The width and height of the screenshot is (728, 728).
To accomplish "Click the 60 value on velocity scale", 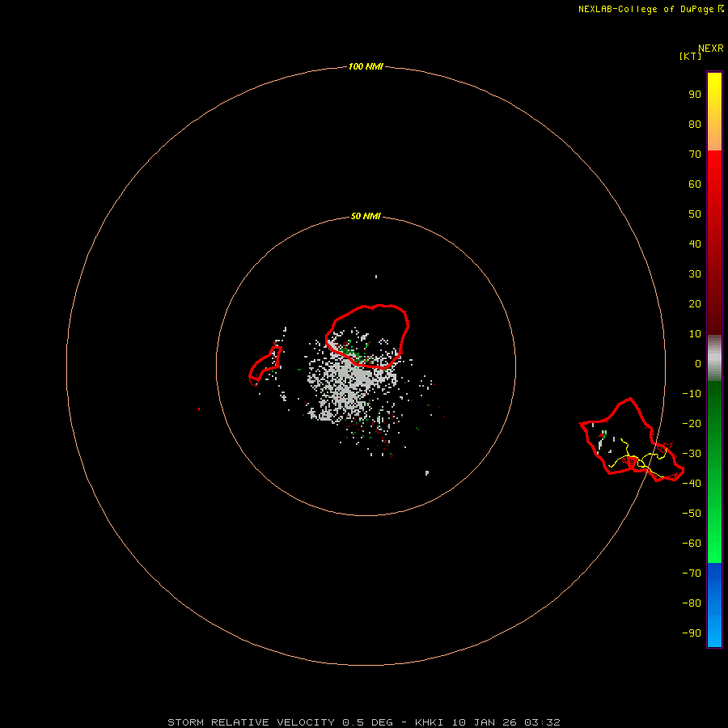I will click(695, 184).
